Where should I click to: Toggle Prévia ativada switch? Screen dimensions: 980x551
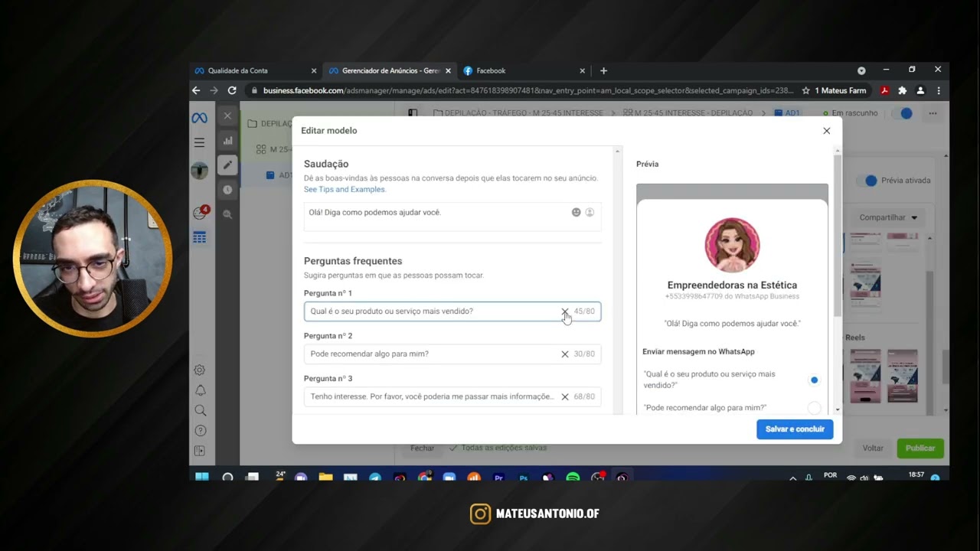pyautogui.click(x=867, y=181)
